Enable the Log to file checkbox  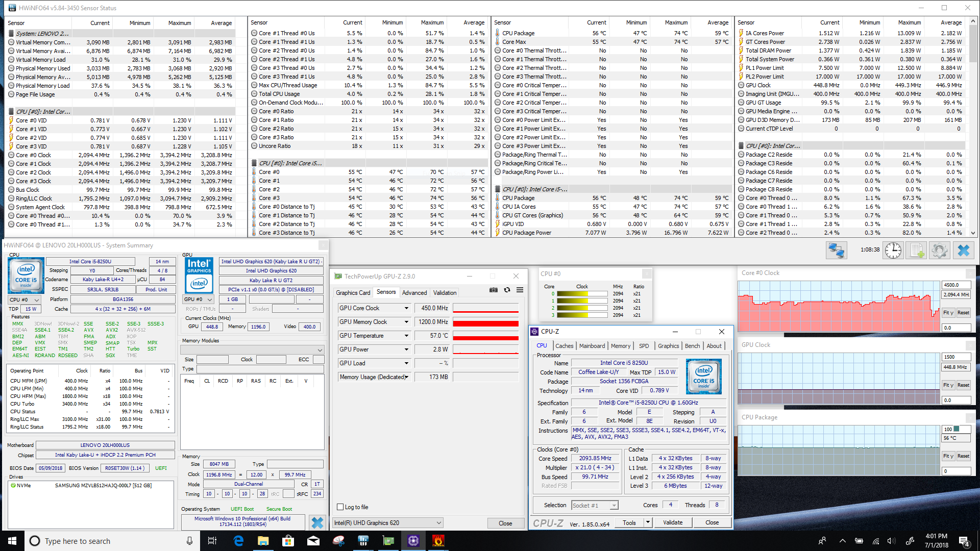coord(340,507)
